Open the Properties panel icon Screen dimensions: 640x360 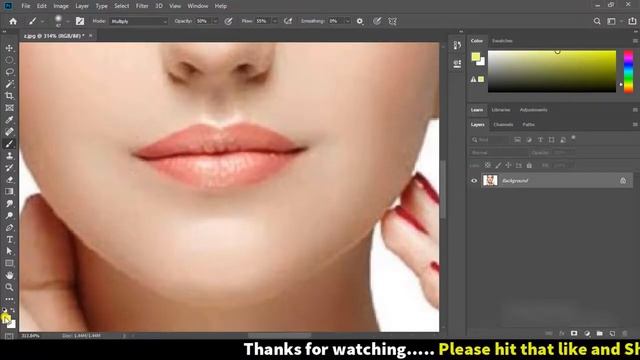[x=457, y=64]
